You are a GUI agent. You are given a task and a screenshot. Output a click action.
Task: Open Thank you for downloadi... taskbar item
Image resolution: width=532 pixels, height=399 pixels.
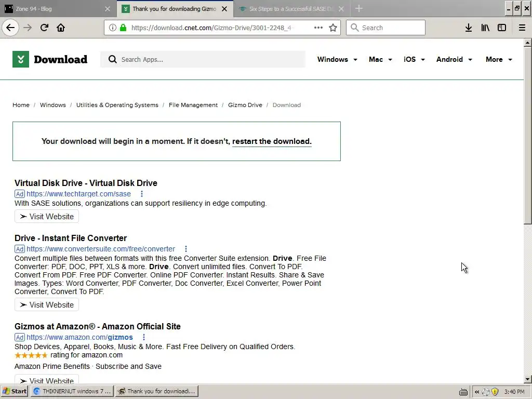[x=157, y=391]
